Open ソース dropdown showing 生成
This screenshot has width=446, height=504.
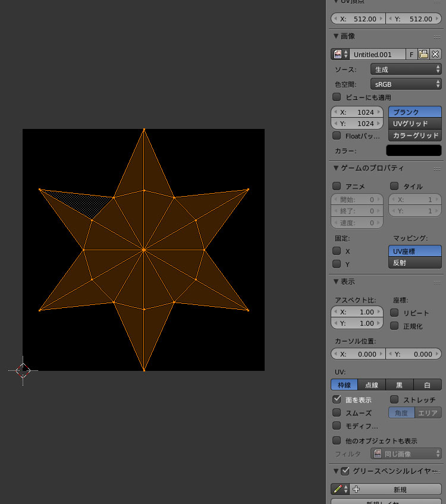coord(406,69)
